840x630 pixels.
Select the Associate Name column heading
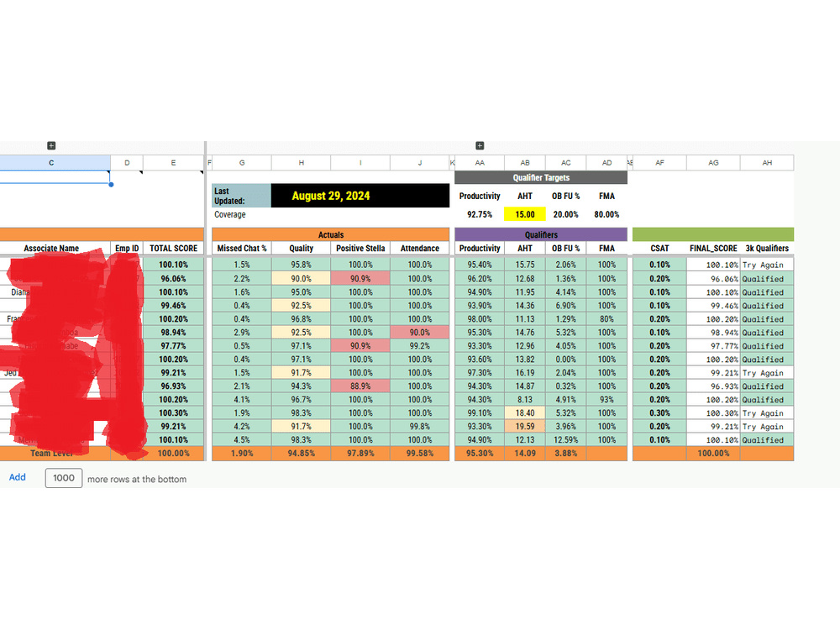tap(51, 249)
